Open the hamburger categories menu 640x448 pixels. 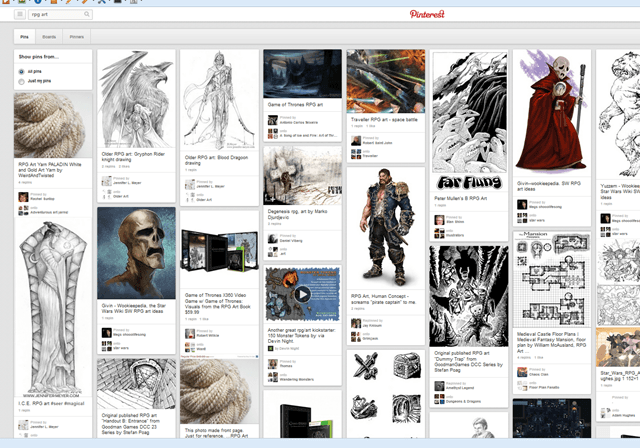(x=20, y=15)
